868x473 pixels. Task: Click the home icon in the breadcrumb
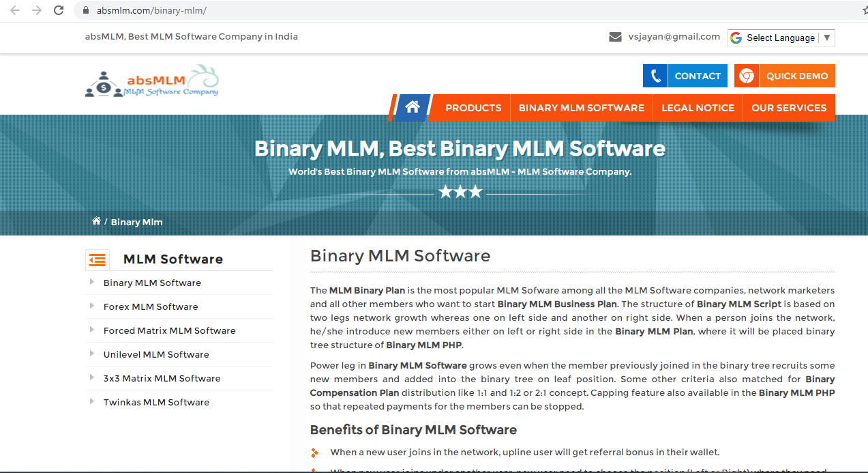(x=96, y=220)
